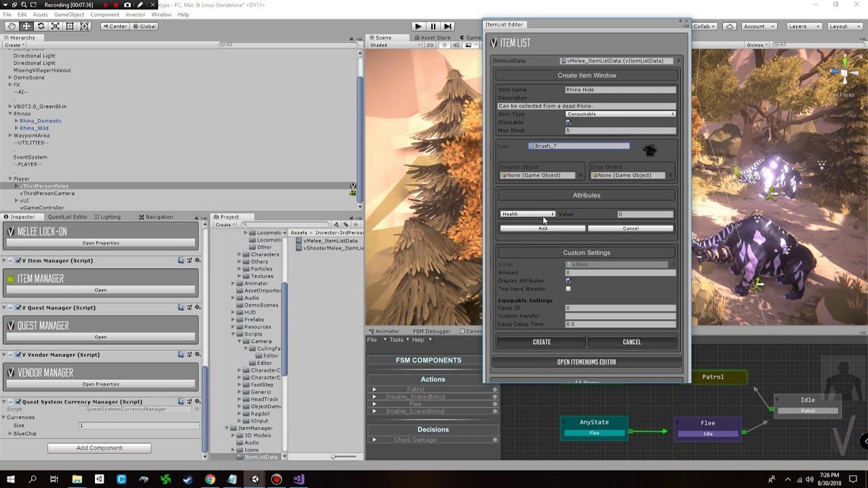Click the object picker next to Original Object
The image size is (868, 488).
coord(581,175)
